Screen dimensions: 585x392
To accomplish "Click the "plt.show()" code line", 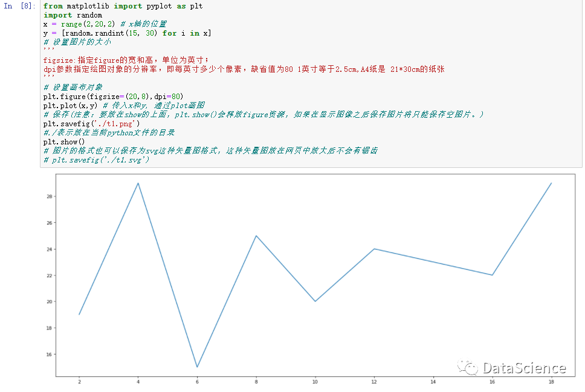I will [x=64, y=142].
